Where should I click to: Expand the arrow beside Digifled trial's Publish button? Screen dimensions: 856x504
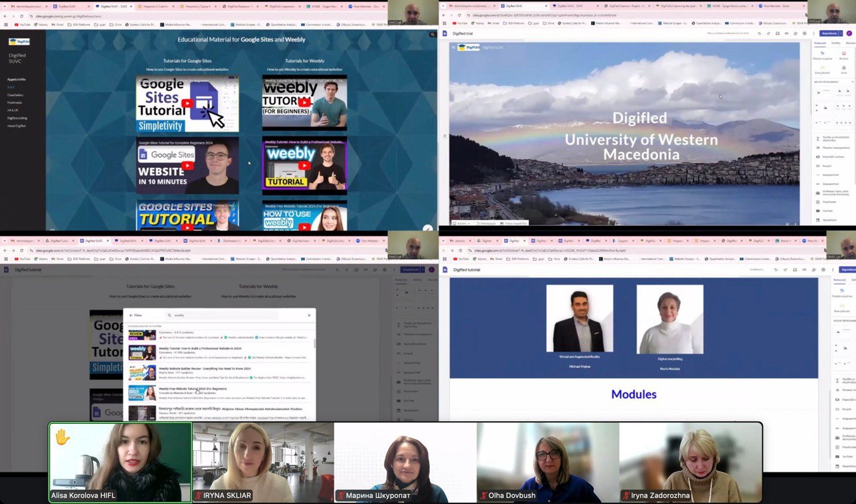[841, 33]
